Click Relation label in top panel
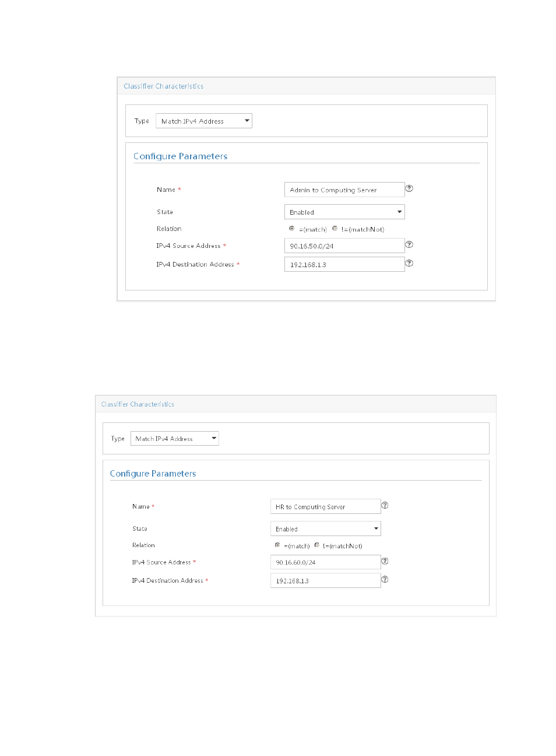Viewport: 556px width, 756px height. (169, 229)
